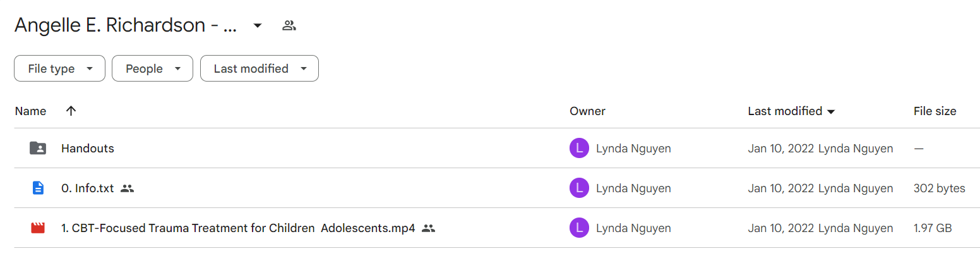Expand the folder title dropdown arrow
This screenshot has height=270, width=980.
tap(257, 26)
